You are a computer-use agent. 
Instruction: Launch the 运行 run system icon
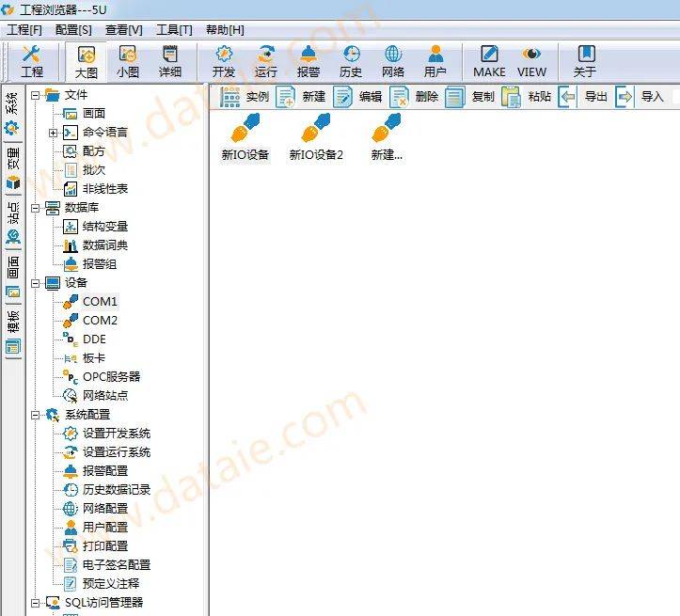click(265, 61)
